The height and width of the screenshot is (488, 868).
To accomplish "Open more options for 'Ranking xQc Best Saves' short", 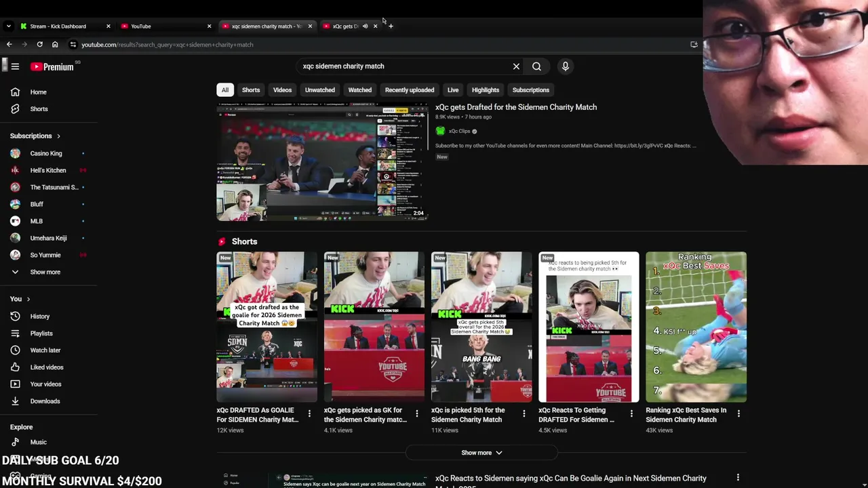I will (738, 413).
